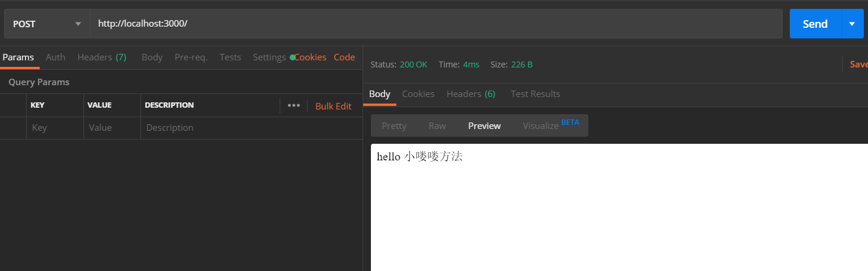Screen dimensions: 868x271
Task: Click the 4ms time value
Action: point(472,64)
